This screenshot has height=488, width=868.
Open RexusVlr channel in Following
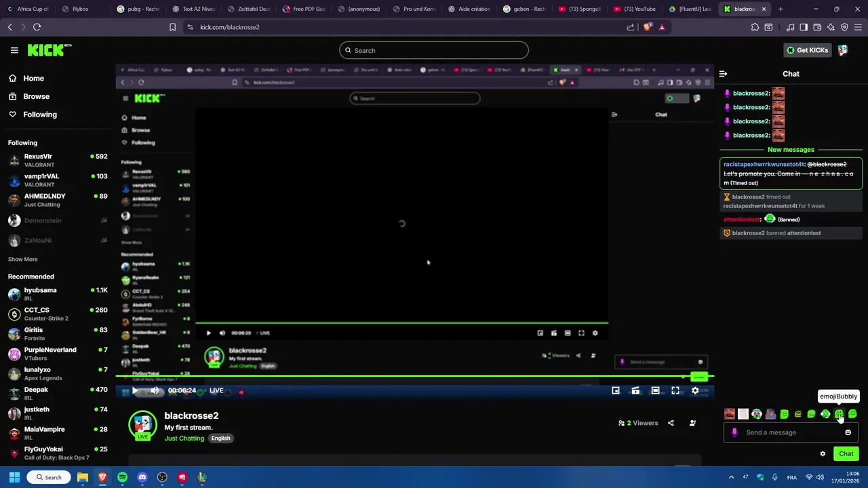pos(58,160)
